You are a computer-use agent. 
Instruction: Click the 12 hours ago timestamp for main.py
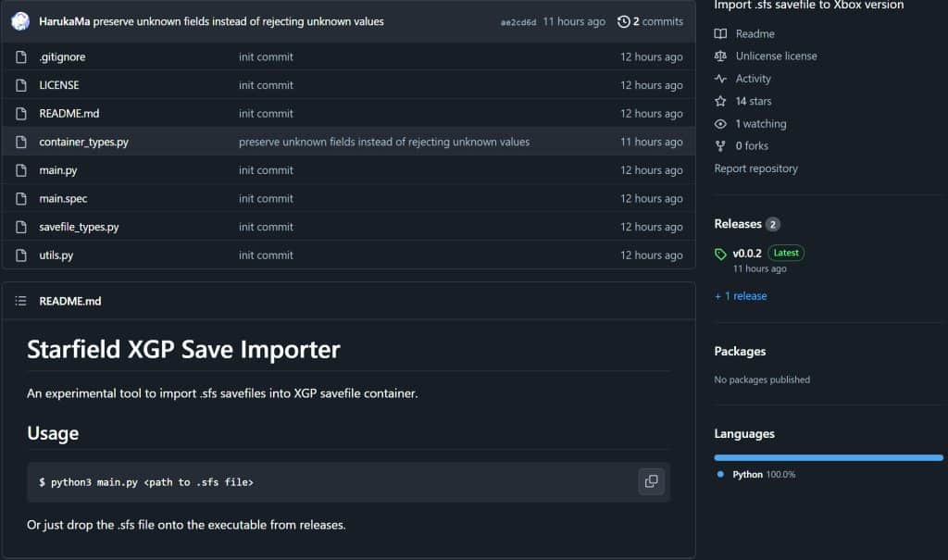pos(651,170)
